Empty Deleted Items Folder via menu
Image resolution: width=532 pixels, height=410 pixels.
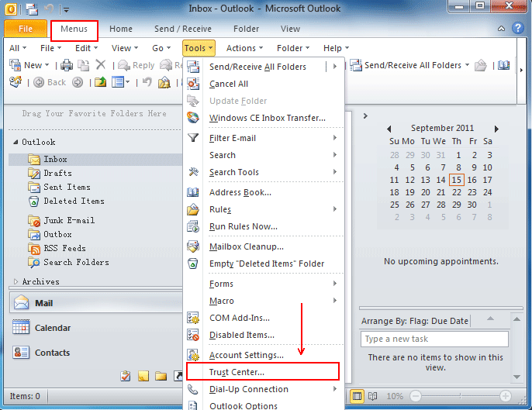tap(264, 264)
